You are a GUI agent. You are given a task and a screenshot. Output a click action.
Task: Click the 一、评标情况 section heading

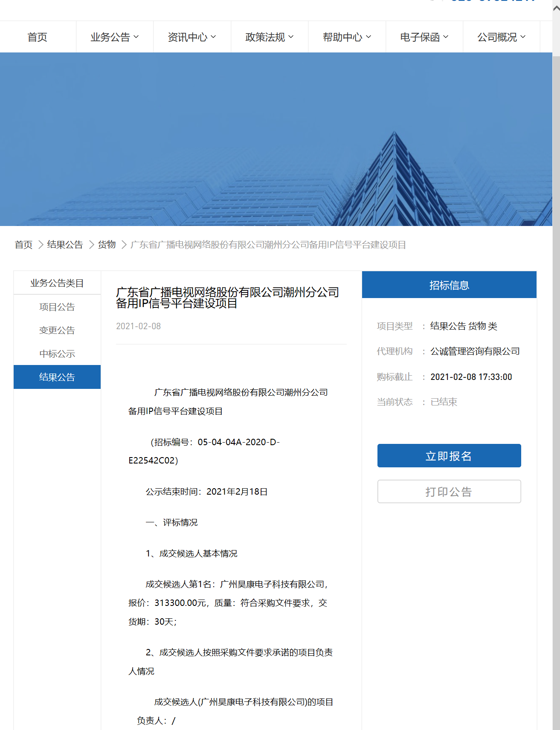(x=171, y=523)
